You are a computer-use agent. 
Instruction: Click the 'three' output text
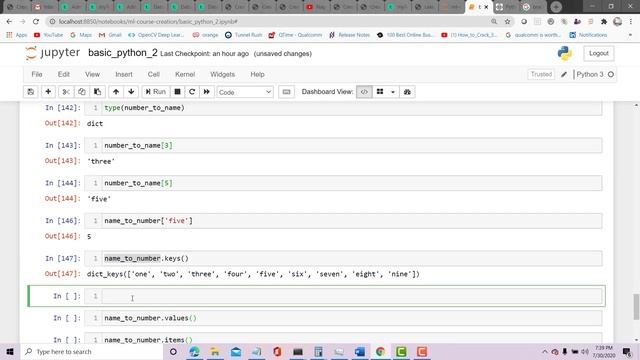[101, 161]
